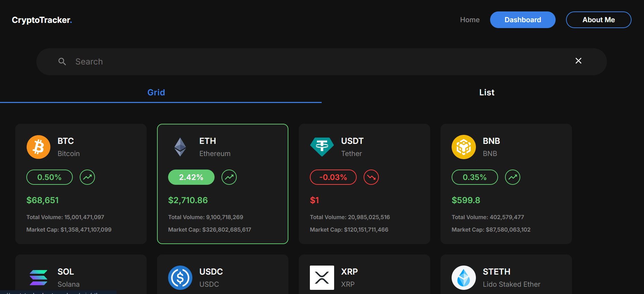Switch to the List tab
644x294 pixels.
click(487, 92)
